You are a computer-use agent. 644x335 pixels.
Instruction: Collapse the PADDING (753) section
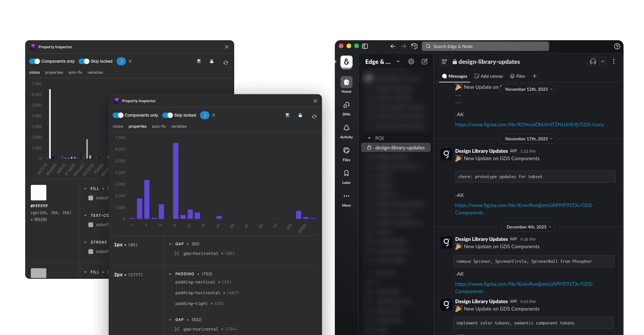170,274
